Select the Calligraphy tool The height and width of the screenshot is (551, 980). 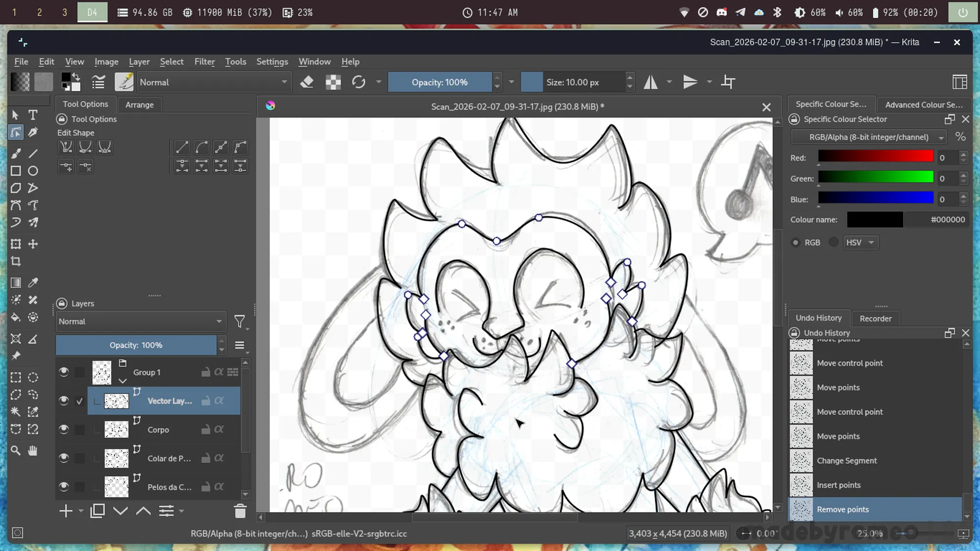pyautogui.click(x=33, y=132)
